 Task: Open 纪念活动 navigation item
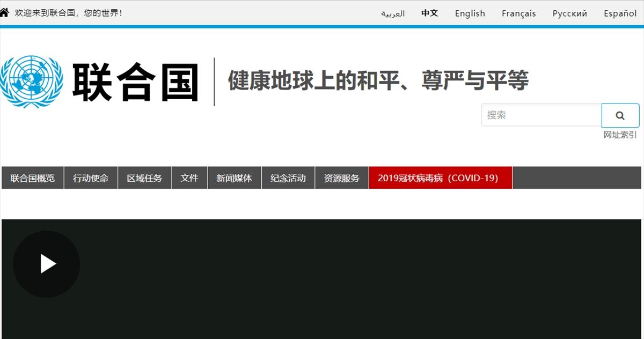coord(288,178)
